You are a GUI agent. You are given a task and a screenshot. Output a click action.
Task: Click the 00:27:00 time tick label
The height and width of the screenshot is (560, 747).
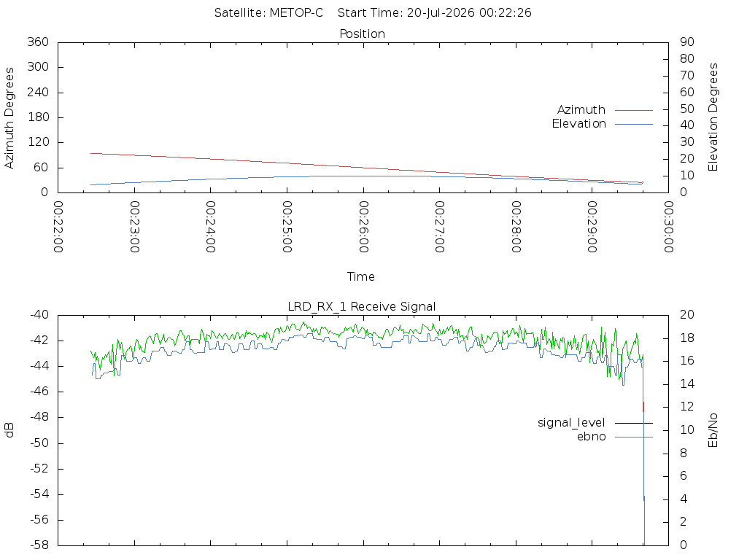coord(440,227)
